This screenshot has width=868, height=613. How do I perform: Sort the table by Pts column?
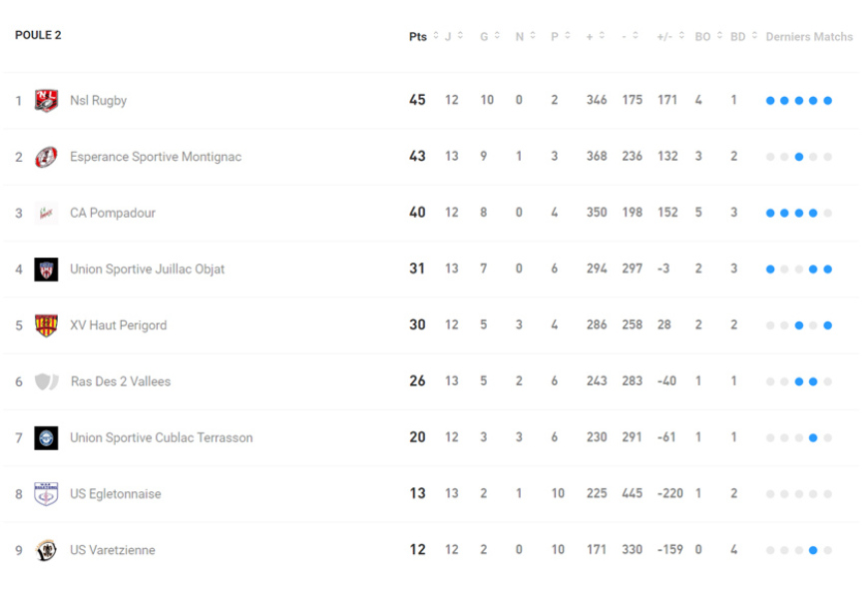(419, 37)
